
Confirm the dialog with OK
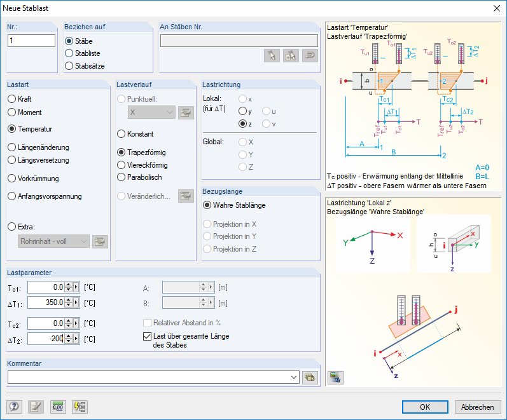[425, 407]
